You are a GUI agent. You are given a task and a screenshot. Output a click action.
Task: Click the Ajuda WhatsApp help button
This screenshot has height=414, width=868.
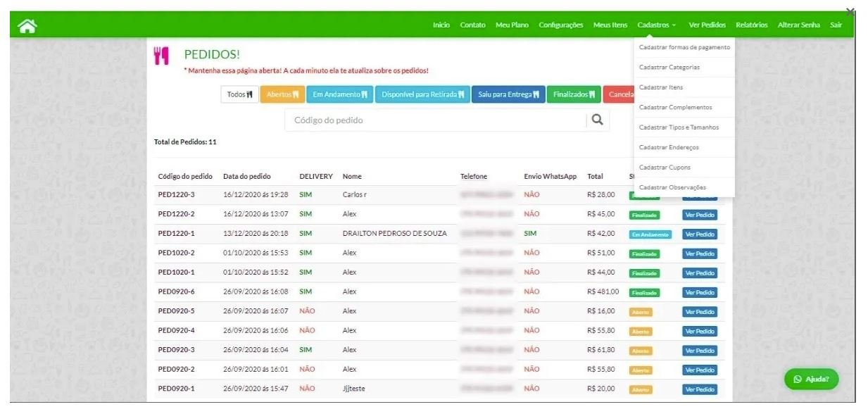pyautogui.click(x=811, y=379)
